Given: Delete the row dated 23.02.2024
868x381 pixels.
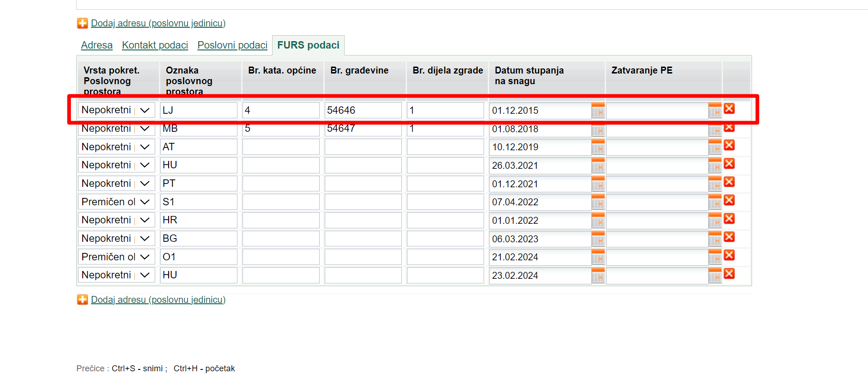Looking at the screenshot, I should point(729,273).
